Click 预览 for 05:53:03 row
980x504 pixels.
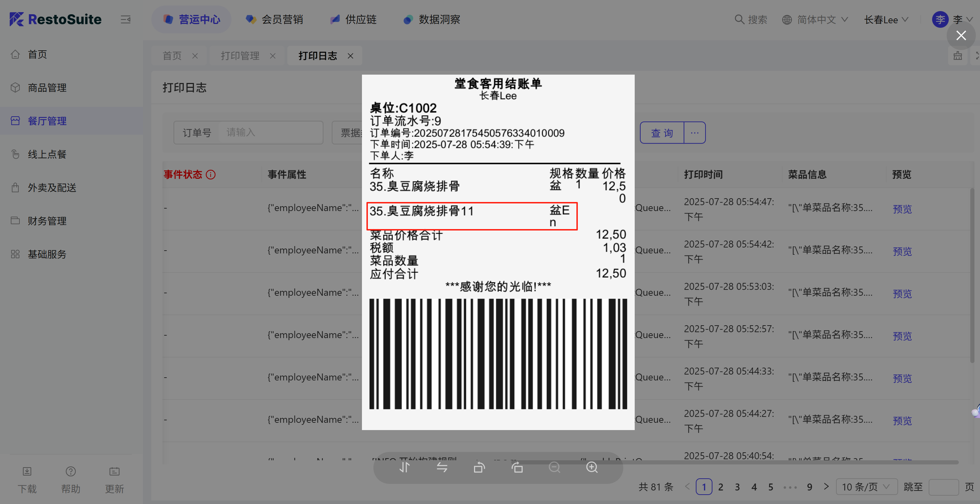[x=902, y=294]
